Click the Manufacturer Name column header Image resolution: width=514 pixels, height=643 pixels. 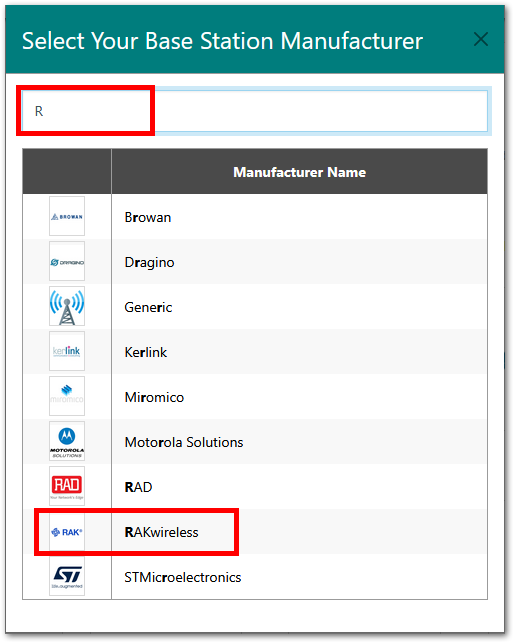click(x=299, y=172)
